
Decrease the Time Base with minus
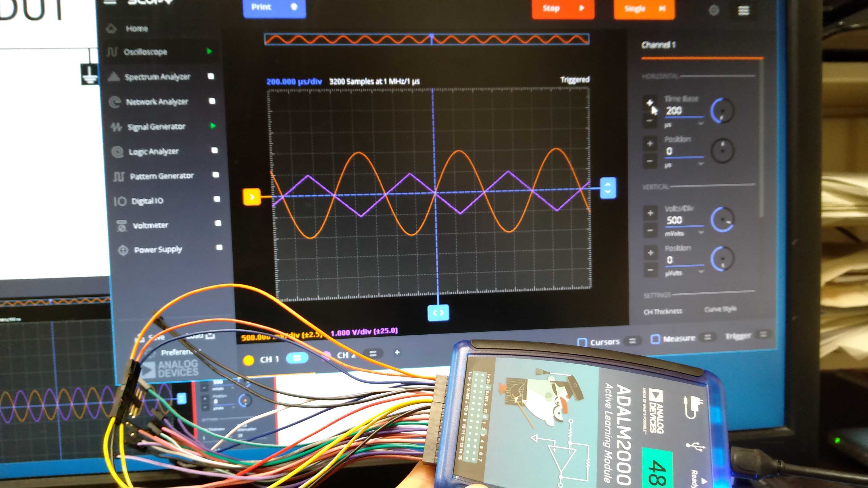pos(650,121)
